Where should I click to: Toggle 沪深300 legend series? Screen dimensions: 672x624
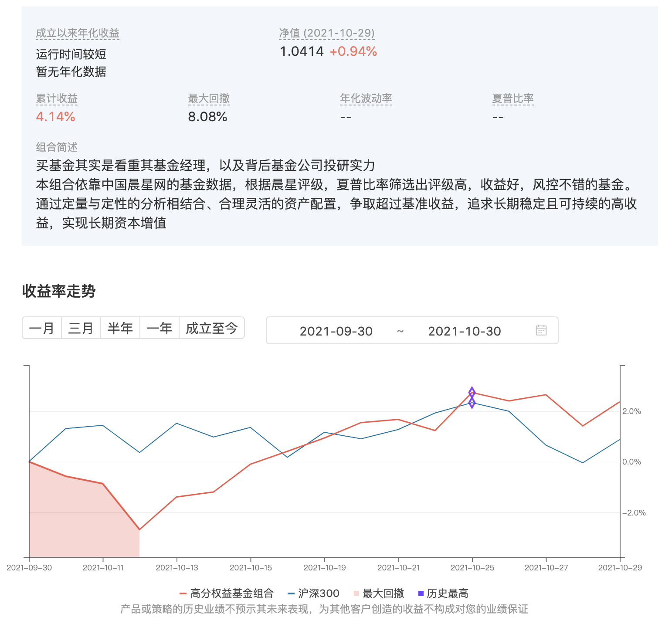[313, 593]
